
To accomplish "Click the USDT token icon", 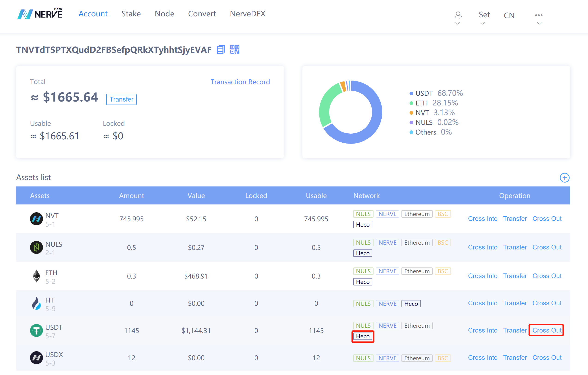I will coord(36,330).
